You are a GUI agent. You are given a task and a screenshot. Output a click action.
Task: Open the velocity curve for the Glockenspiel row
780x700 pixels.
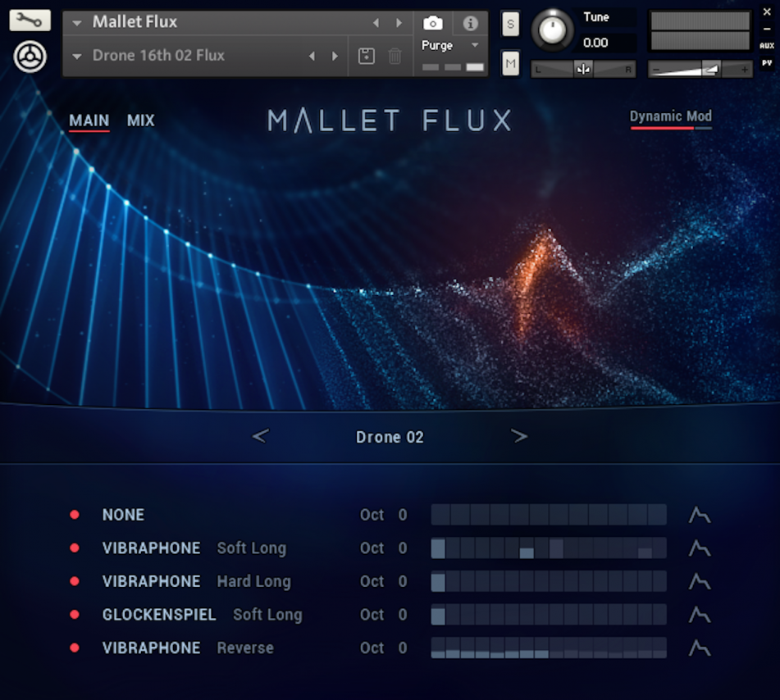699,614
